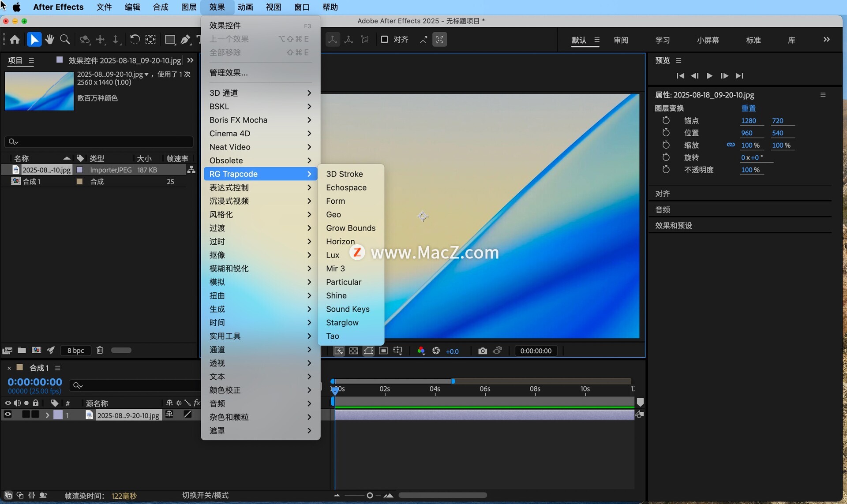Click the label color swatch of layer 1
Viewport: 847px width, 504px height.
(58, 415)
